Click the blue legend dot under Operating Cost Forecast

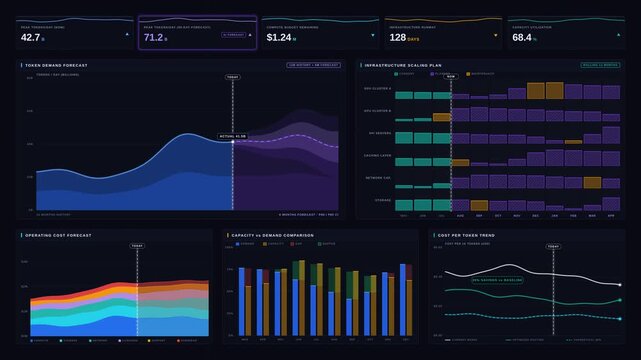pos(31,340)
